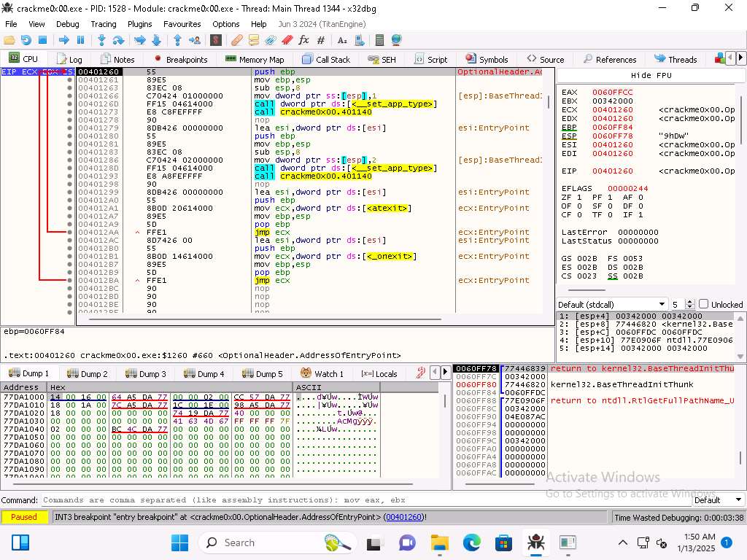
Task: Expand the Default (stdcall) calling convention dropdown
Action: coord(662,304)
